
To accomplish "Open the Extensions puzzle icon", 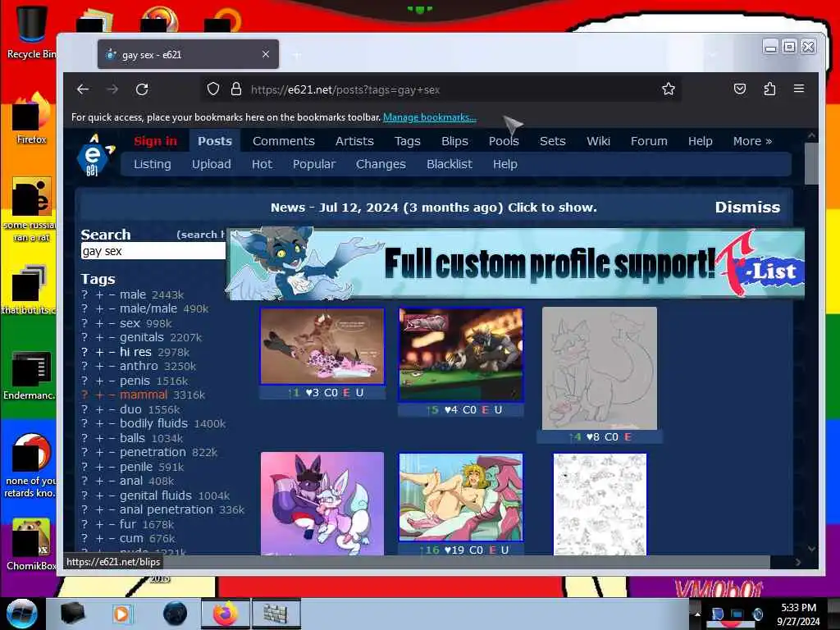I will (769, 89).
